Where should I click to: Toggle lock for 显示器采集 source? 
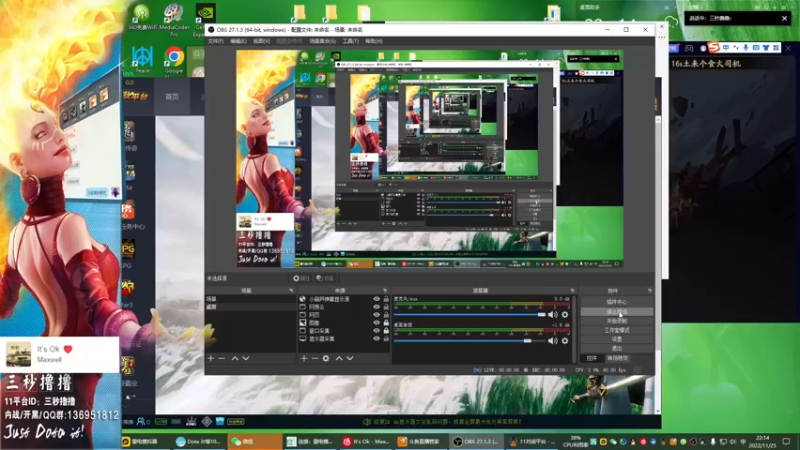pos(386,339)
